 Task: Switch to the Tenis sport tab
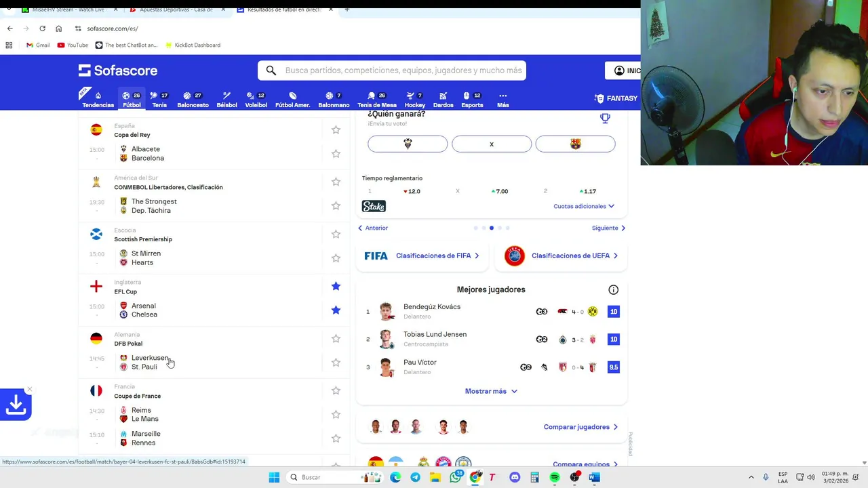pyautogui.click(x=159, y=100)
